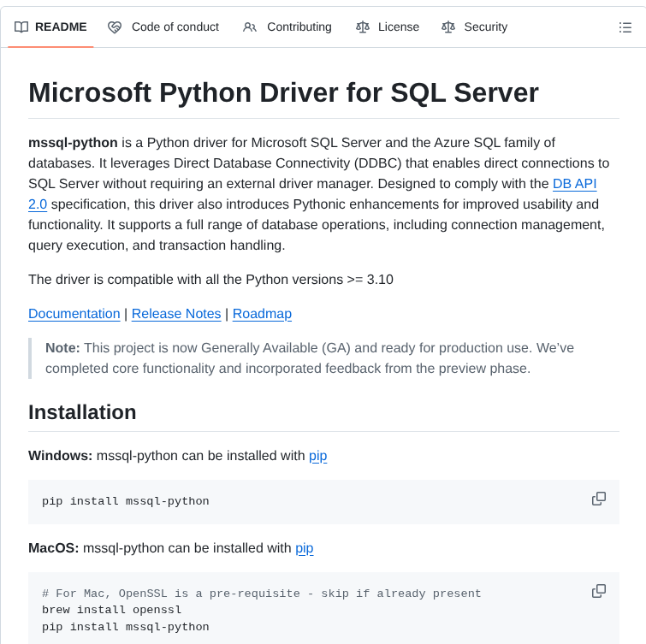This screenshot has width=646, height=644.
Task: Copy the Windows pip install command
Action: 599,499
